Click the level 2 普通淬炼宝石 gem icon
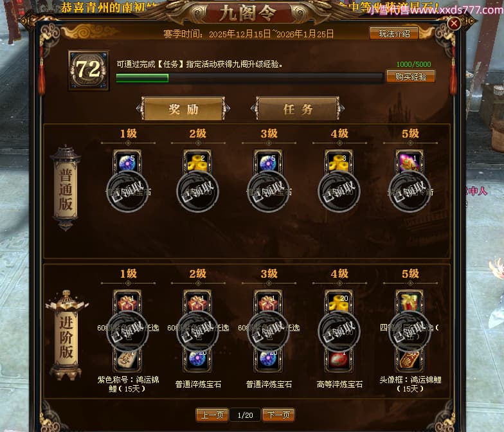Screen dimensions: 504x432 click(x=198, y=360)
